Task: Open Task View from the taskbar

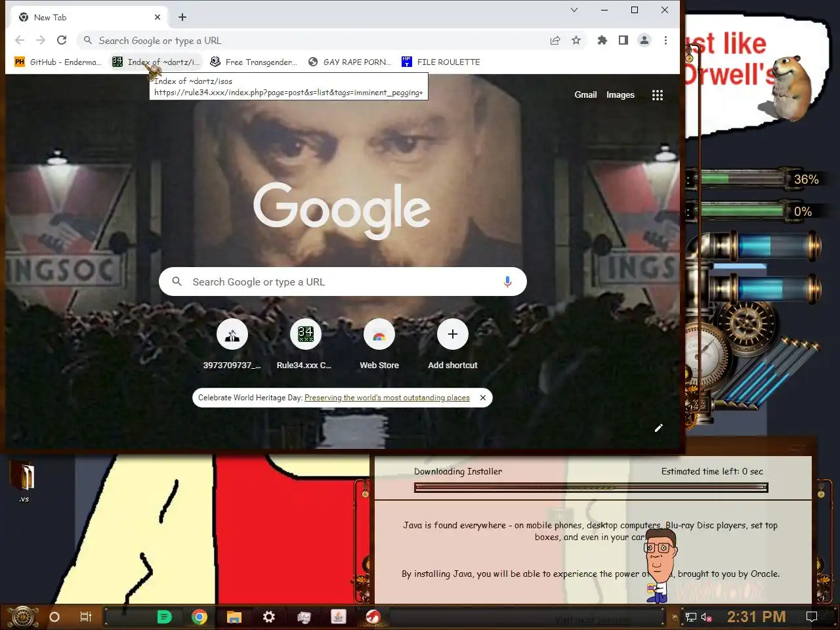Action: coord(85,617)
